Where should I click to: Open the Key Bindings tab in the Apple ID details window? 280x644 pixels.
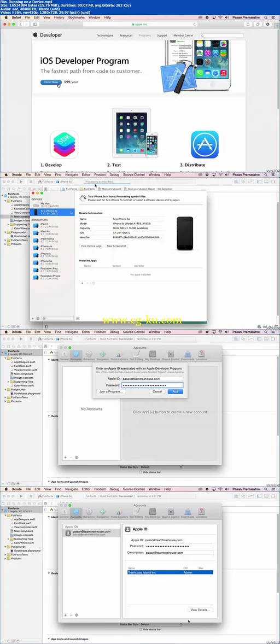pyautogui.click(x=153, y=513)
